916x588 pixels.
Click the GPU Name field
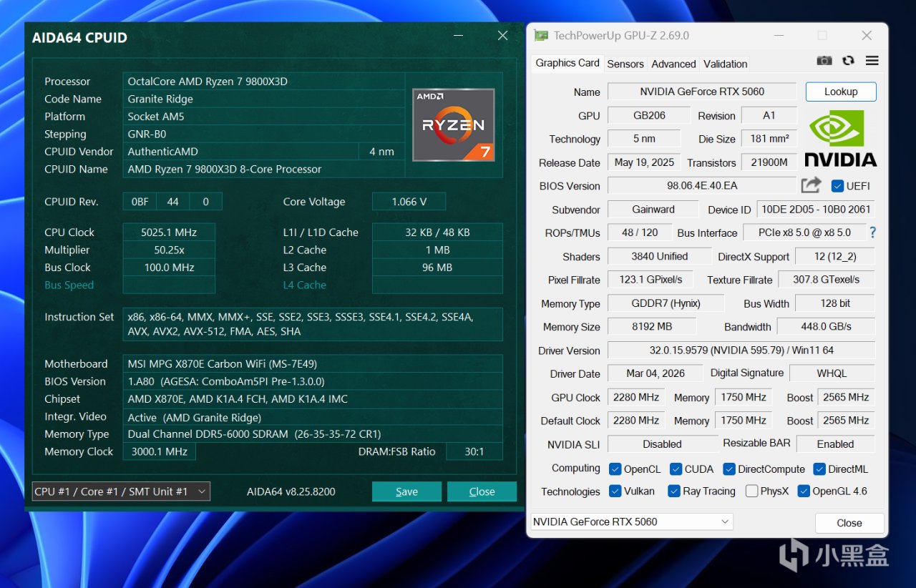tap(702, 92)
